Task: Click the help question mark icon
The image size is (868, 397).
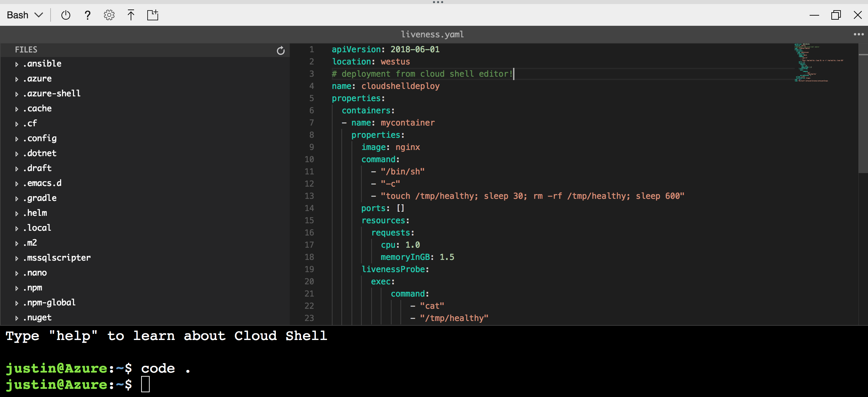Action: (x=87, y=15)
